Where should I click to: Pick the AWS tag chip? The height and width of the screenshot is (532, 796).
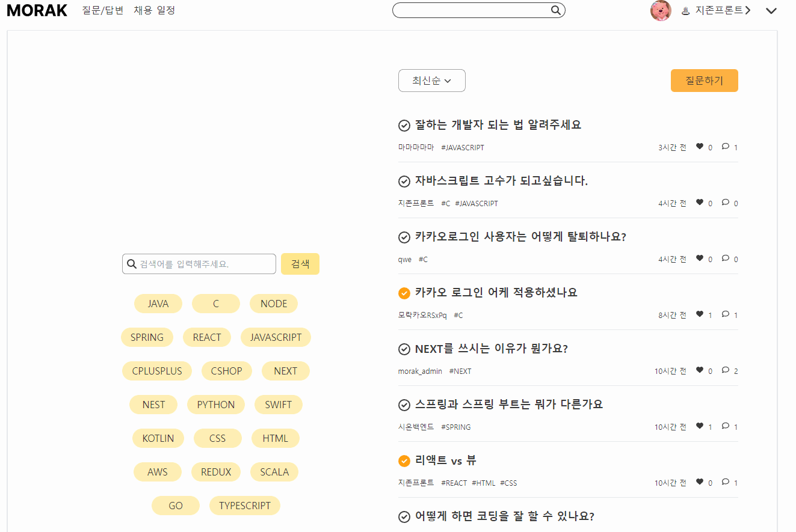pos(158,472)
